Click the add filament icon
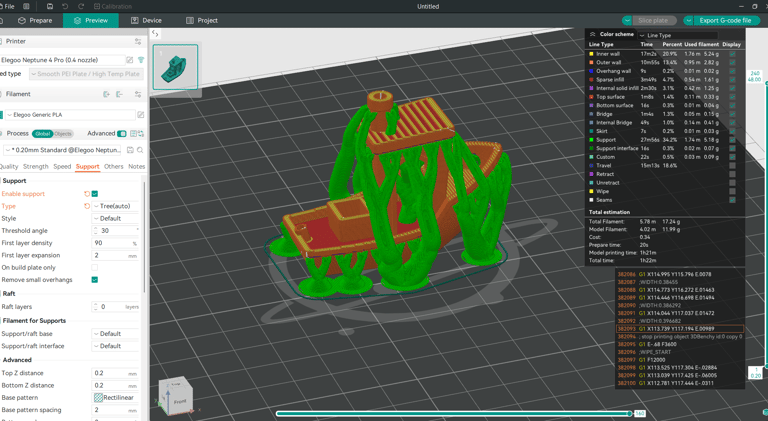768x421 pixels. (x=106, y=94)
